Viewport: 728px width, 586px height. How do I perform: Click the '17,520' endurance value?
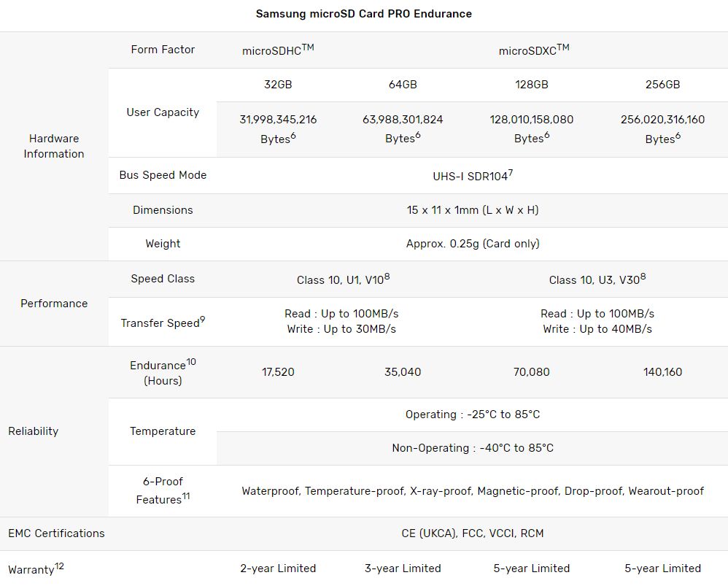coord(278,372)
